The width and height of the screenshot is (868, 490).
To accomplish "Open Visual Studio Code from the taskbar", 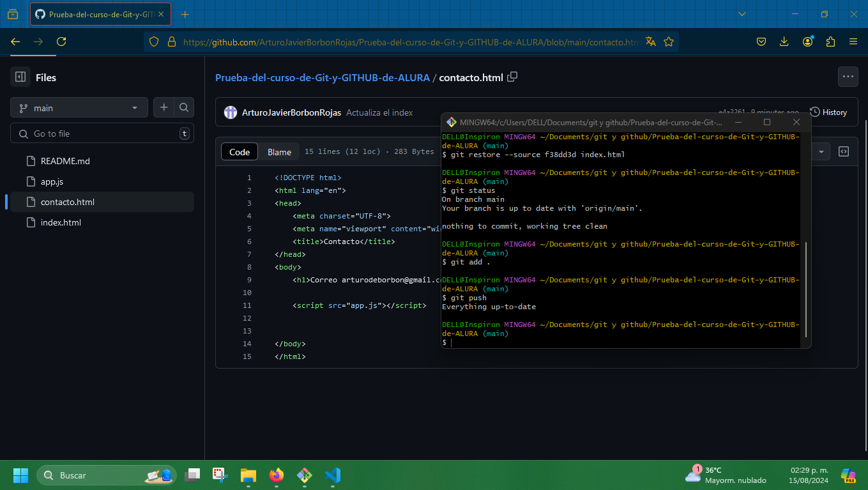I will click(333, 475).
